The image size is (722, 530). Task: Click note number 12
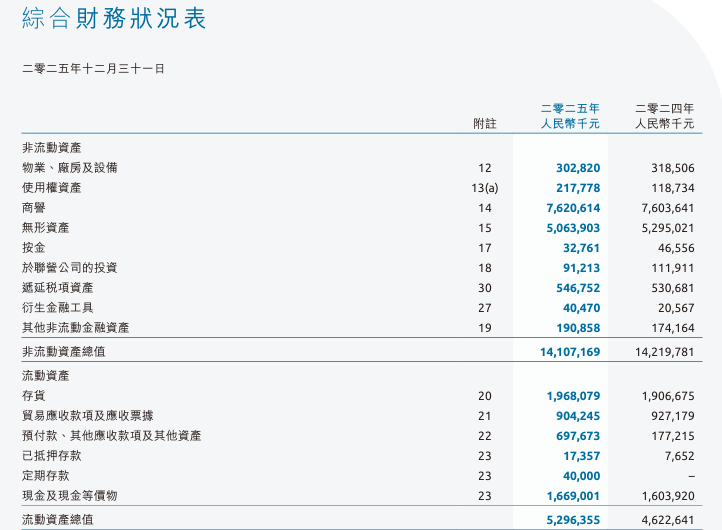coord(484,168)
